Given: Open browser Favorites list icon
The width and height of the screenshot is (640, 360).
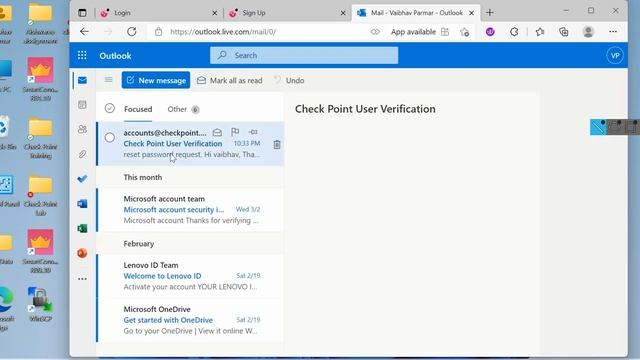Looking at the screenshot, I should [x=540, y=31].
